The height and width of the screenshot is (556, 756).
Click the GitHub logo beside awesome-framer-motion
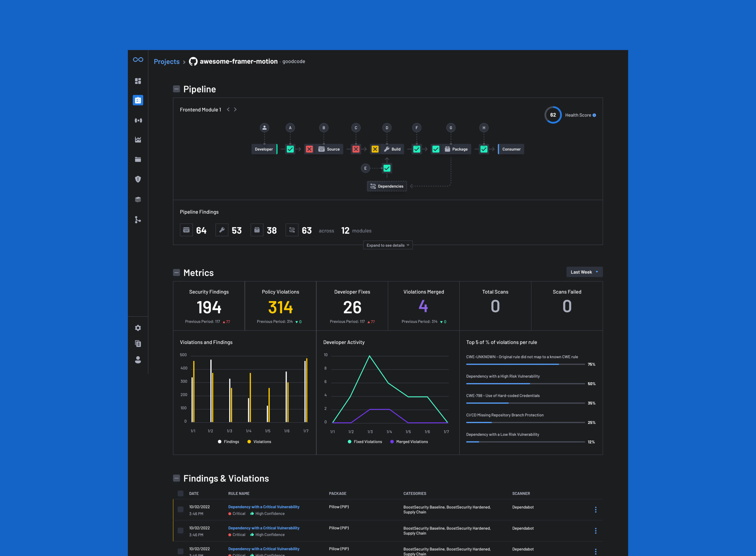pos(193,61)
